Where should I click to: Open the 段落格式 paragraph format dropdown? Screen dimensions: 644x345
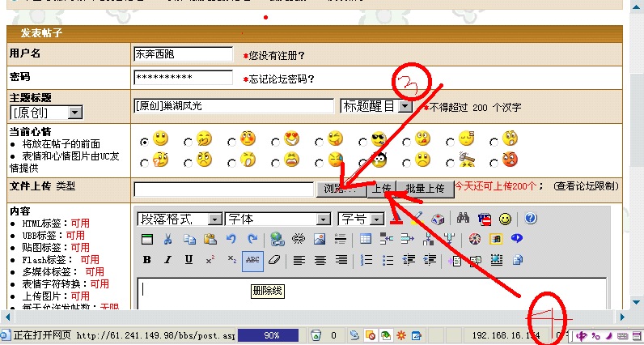click(x=214, y=219)
